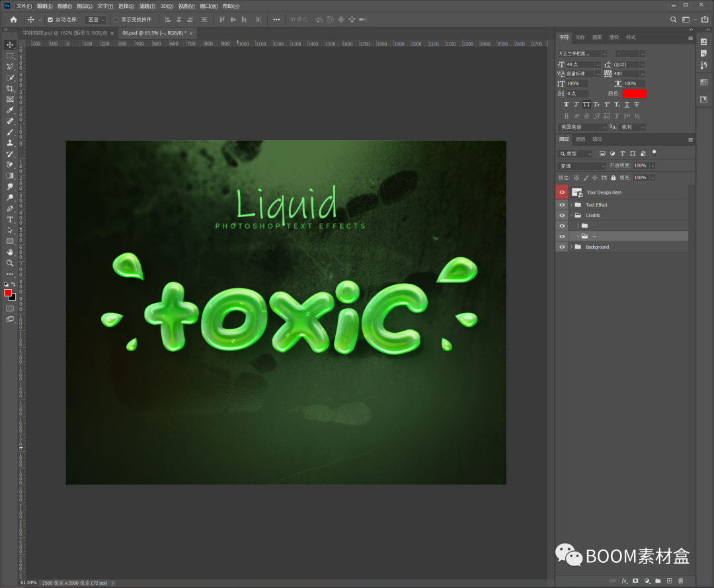Screen dimensions: 714x588
Task: Switch to the 通道 panel tab
Action: pos(580,140)
